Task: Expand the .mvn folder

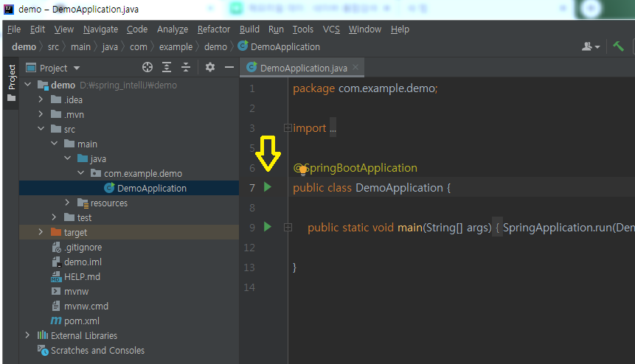Action: (41, 114)
